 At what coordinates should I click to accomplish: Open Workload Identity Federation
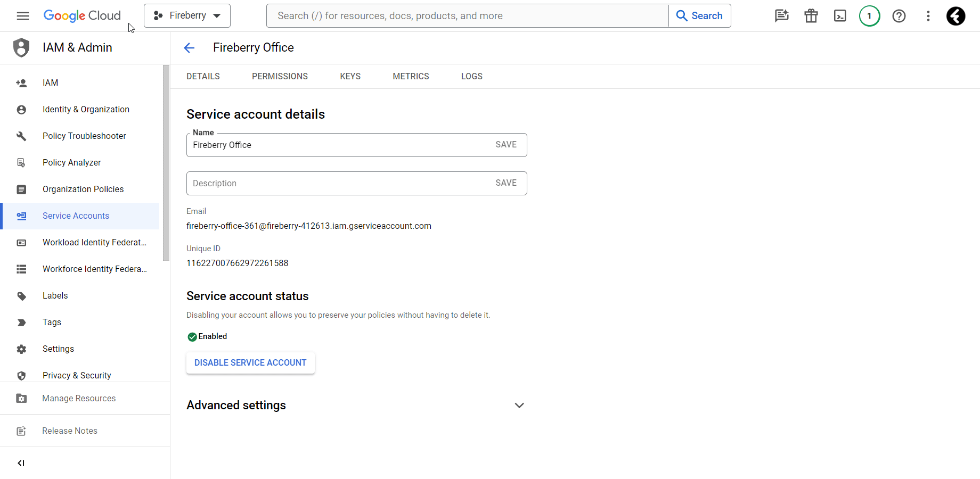(81, 243)
